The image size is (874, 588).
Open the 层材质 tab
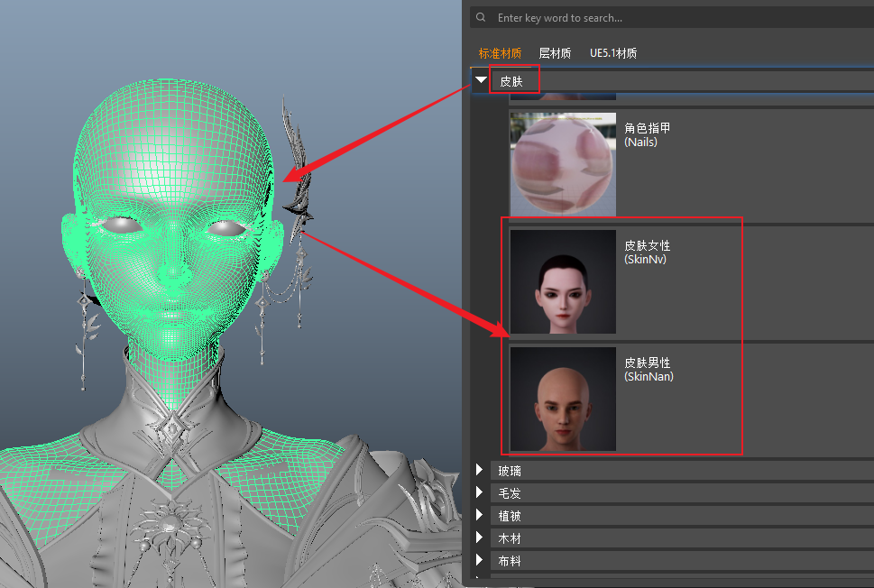555,53
